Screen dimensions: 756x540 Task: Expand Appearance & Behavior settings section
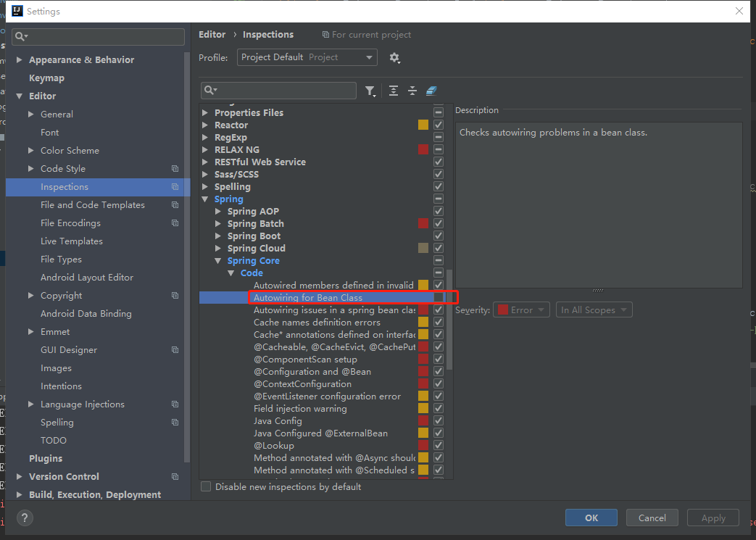point(20,59)
